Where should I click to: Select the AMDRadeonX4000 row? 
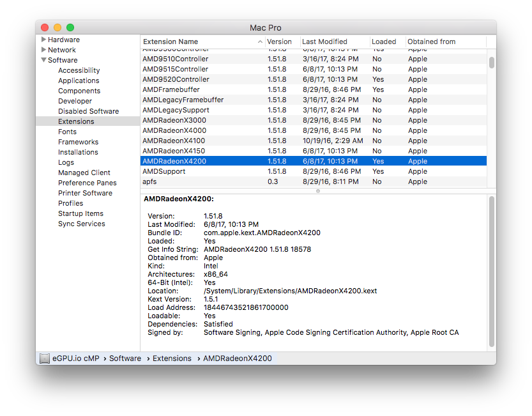coord(314,130)
